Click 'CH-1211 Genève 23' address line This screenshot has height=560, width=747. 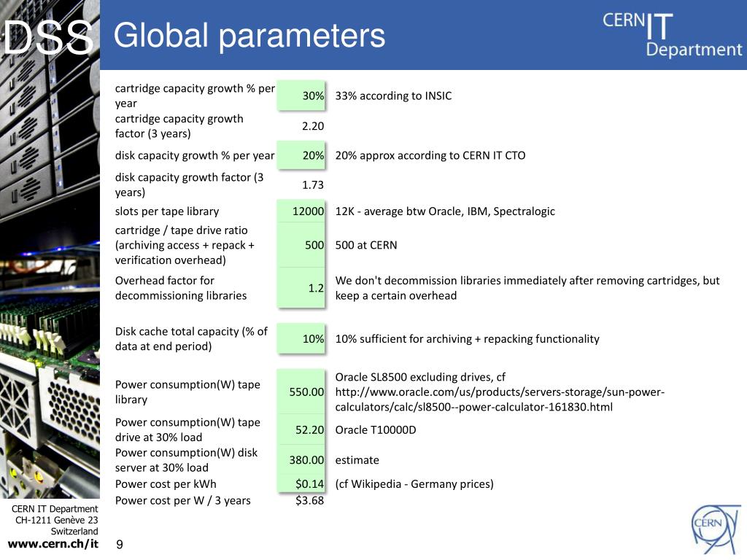(x=56, y=520)
